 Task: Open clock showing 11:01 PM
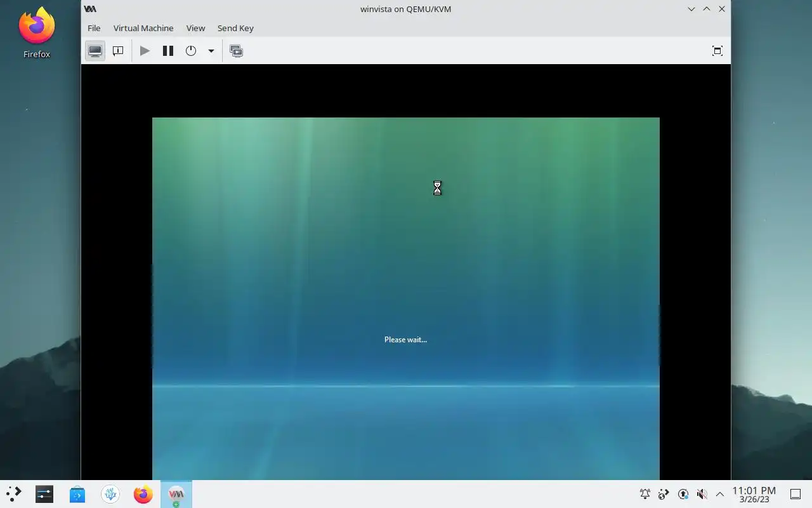click(x=754, y=494)
